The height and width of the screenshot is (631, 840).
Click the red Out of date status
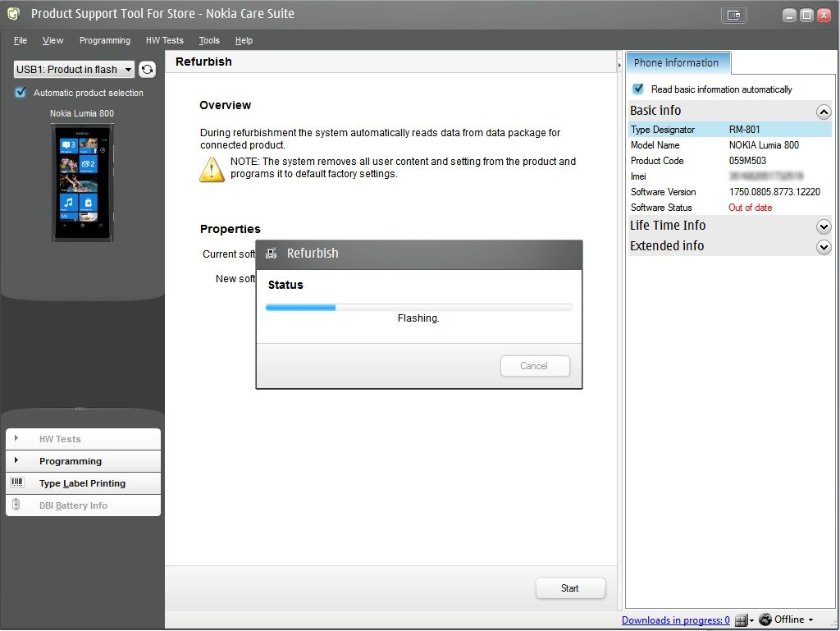(750, 208)
